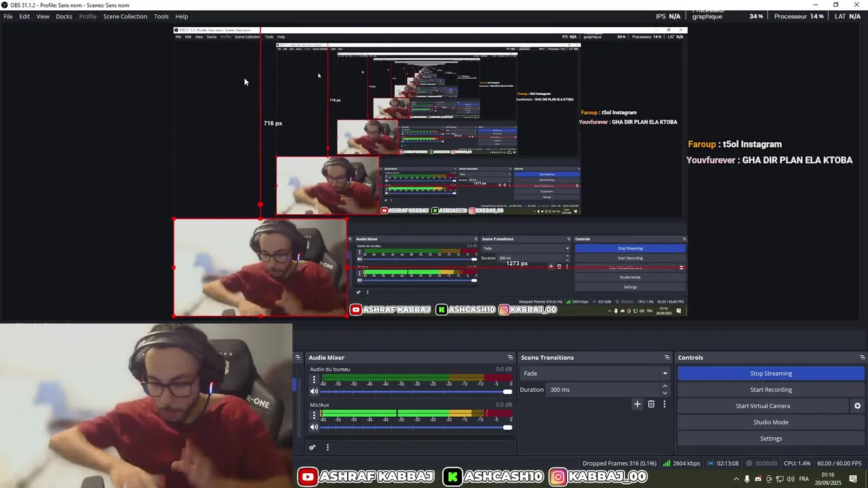The height and width of the screenshot is (488, 868).
Task: Click the OBS logo in title bar
Action: 5,5
